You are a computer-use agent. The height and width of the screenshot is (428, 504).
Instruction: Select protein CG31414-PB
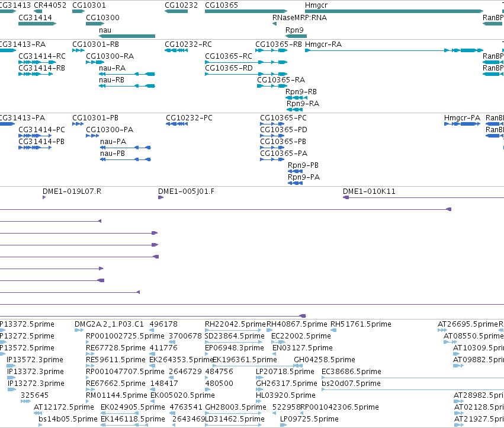[x=35, y=148]
